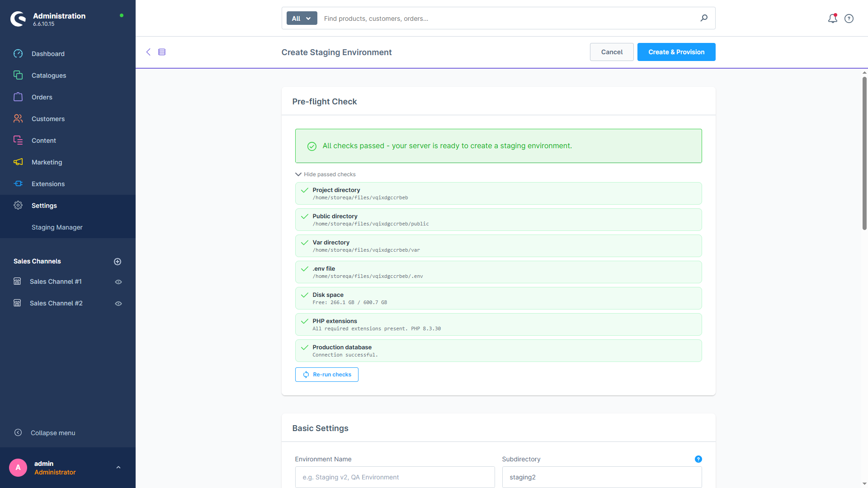Open the help question mark icon
This screenshot has height=488, width=868.
849,19
